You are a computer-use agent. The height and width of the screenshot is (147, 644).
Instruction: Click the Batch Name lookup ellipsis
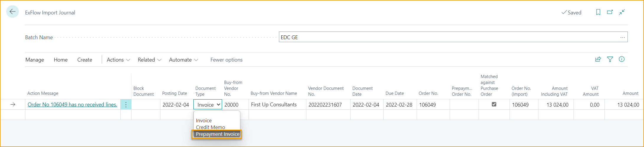622,37
